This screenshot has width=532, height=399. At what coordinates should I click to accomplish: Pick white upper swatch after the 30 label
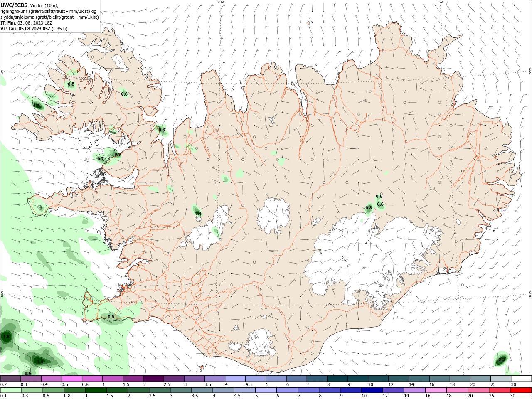pos(521,379)
